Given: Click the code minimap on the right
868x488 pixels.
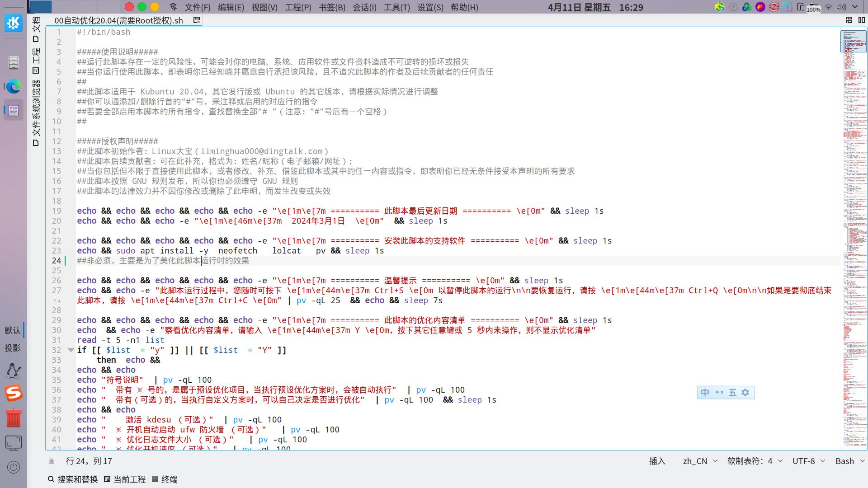Looking at the screenshot, I should click(x=854, y=239).
